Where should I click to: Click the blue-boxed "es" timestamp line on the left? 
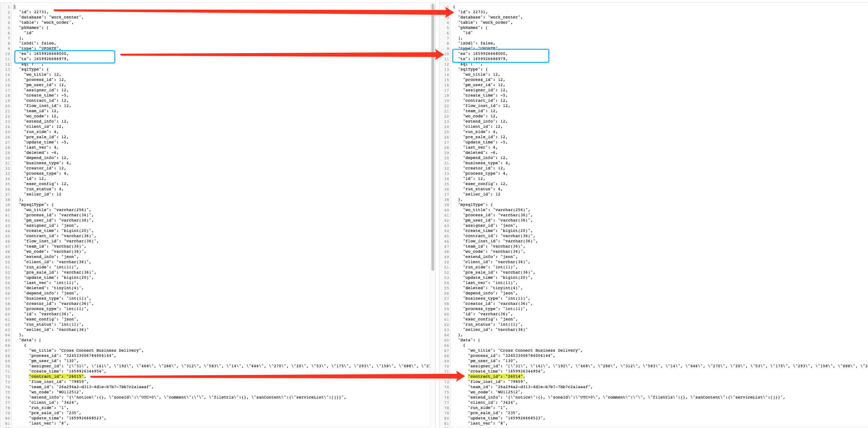pos(43,54)
